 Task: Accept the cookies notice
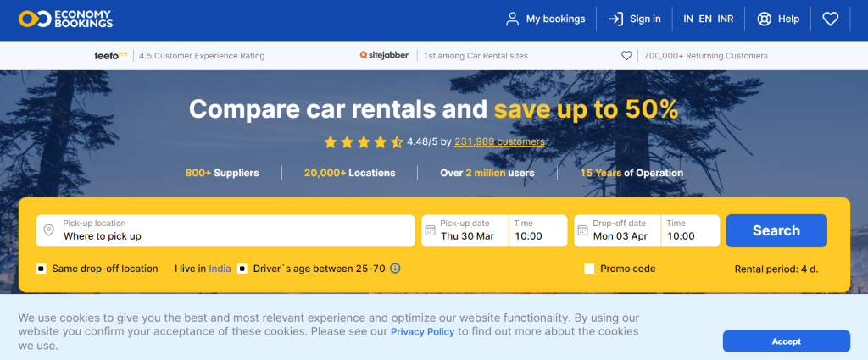coord(786,341)
